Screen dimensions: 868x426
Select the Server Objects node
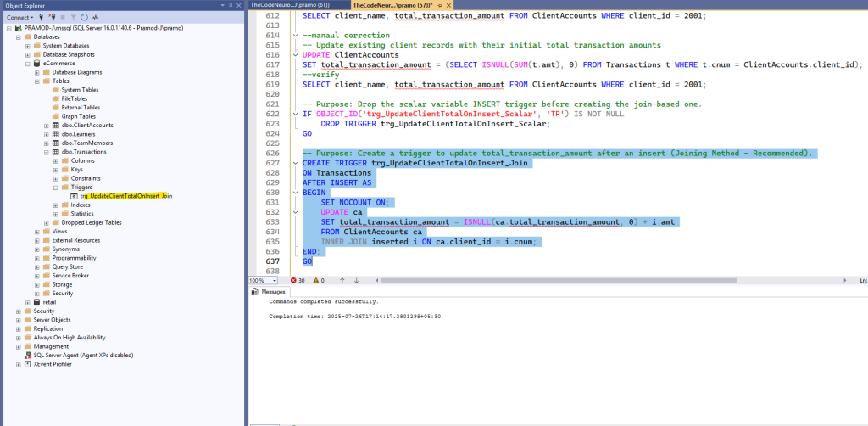tap(52, 320)
